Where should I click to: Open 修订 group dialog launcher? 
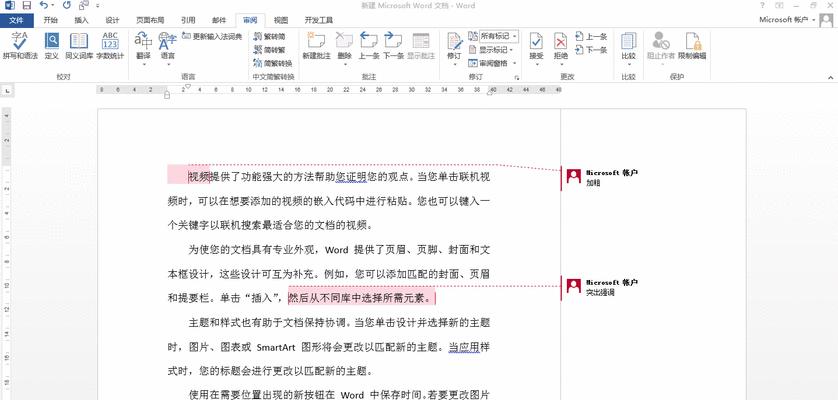pyautogui.click(x=517, y=78)
